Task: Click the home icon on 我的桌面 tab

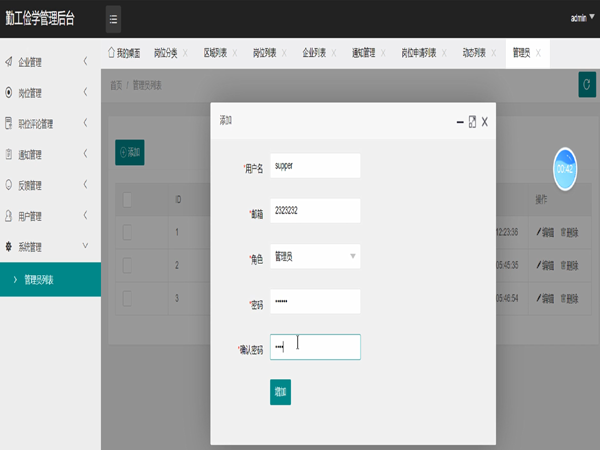Action: click(x=110, y=52)
